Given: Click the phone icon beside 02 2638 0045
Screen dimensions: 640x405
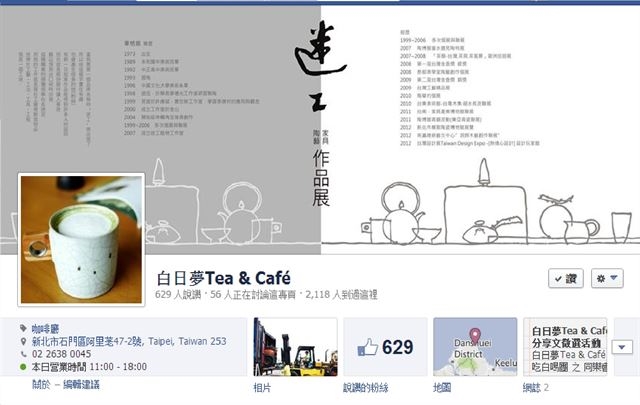Looking at the screenshot, I should click(24, 354).
